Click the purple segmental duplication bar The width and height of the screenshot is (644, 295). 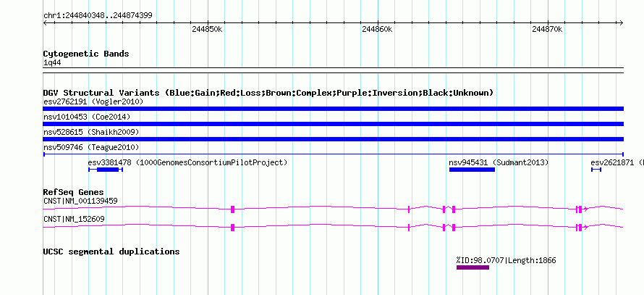473,267
